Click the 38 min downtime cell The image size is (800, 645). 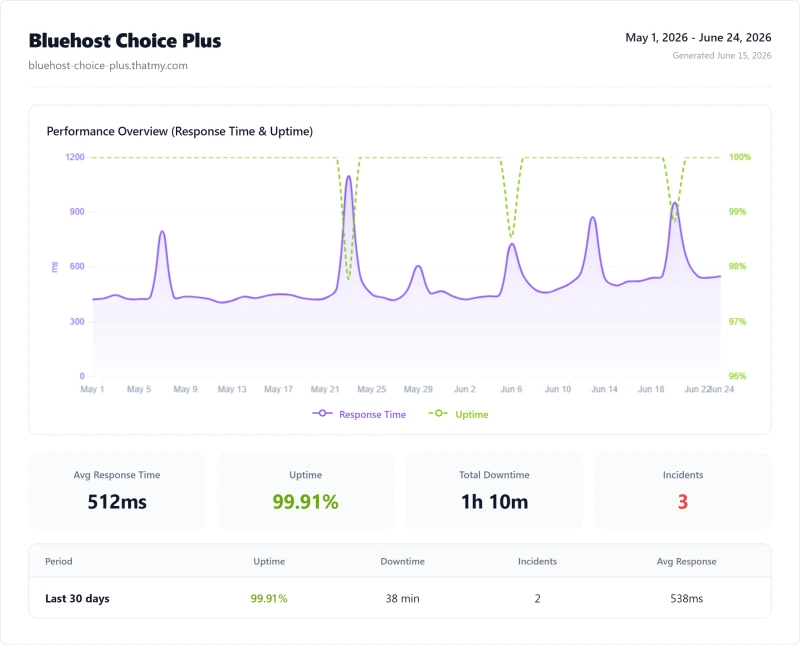pyautogui.click(x=403, y=599)
